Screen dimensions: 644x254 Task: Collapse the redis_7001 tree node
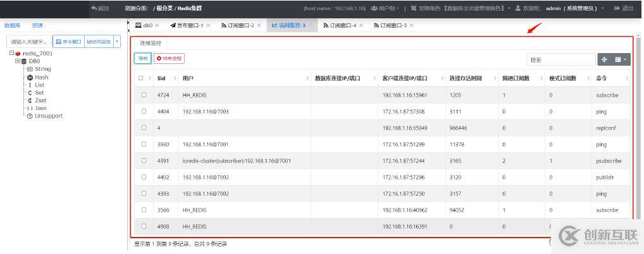click(11, 53)
